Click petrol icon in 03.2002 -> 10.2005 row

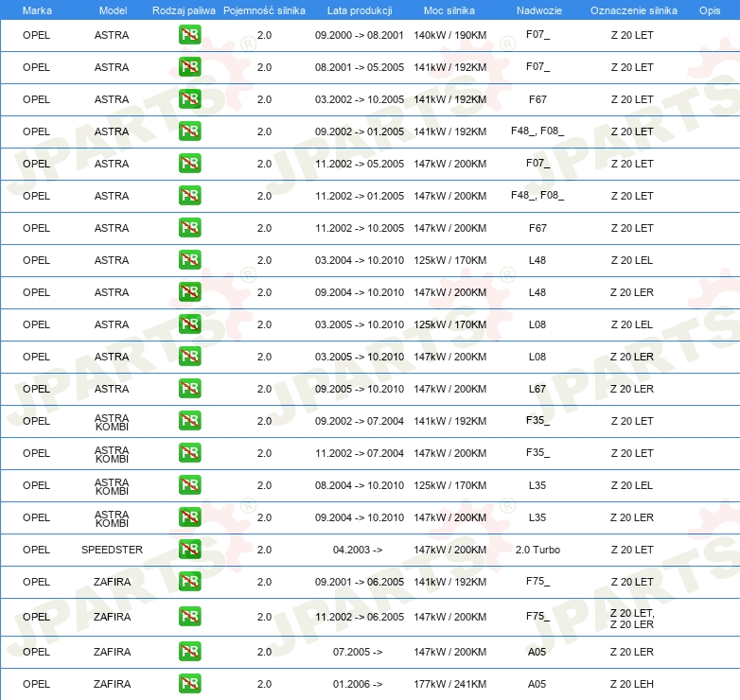click(x=189, y=99)
